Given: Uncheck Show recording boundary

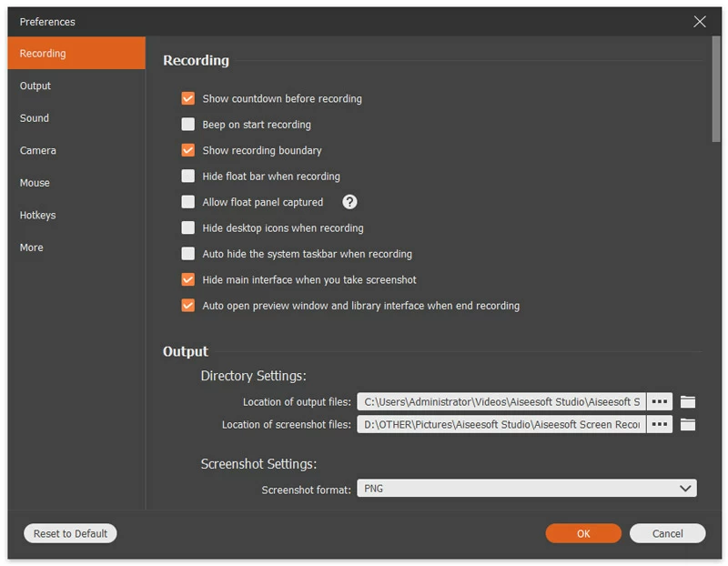Looking at the screenshot, I should click(x=187, y=150).
